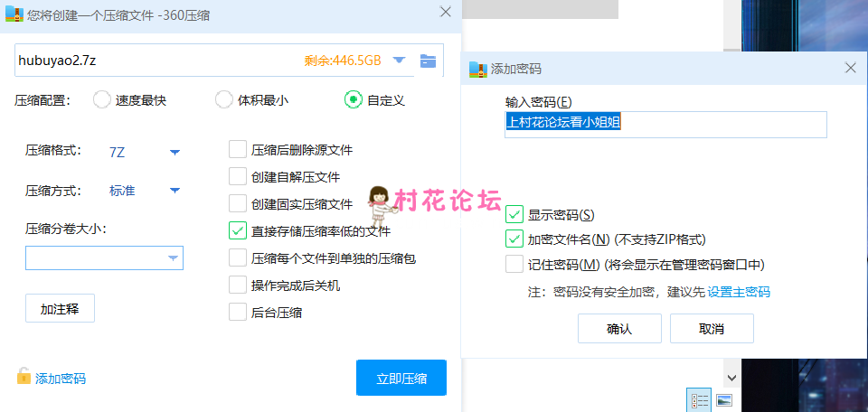This screenshot has width=868, height=412.
Task: Enable 后台压缩 checkbox
Action: coord(238,312)
